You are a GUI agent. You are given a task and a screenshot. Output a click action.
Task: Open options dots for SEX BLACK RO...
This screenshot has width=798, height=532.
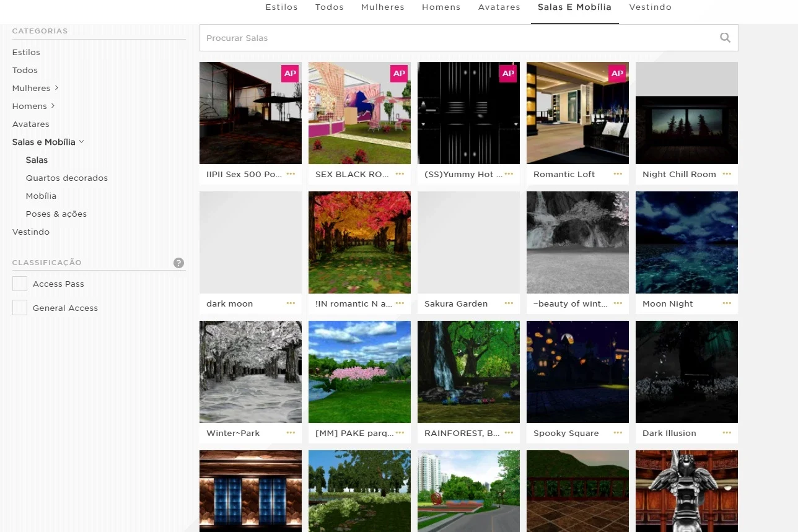(x=400, y=174)
